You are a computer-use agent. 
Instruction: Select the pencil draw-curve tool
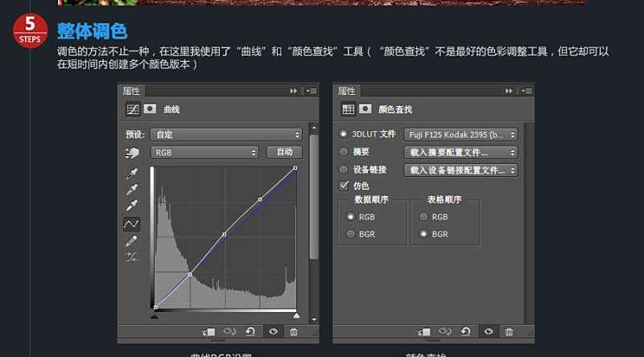point(131,240)
